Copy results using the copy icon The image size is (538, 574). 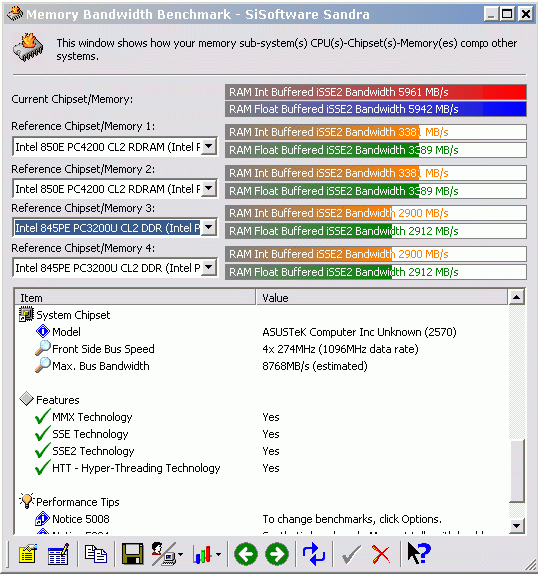(96, 554)
